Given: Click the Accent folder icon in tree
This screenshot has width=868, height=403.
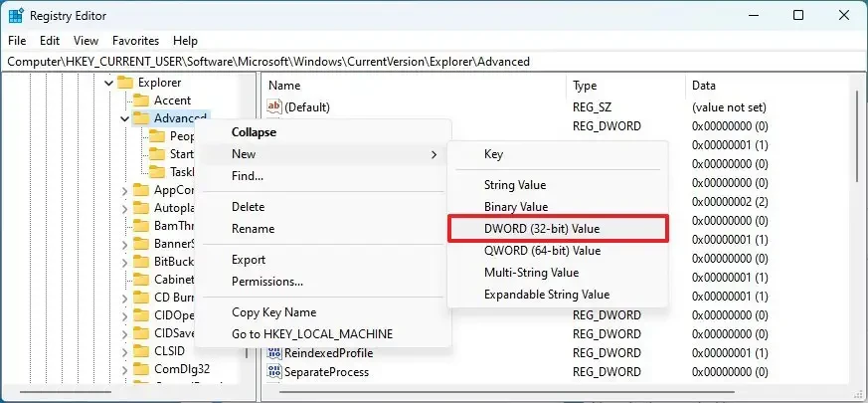Looking at the screenshot, I should (x=141, y=101).
